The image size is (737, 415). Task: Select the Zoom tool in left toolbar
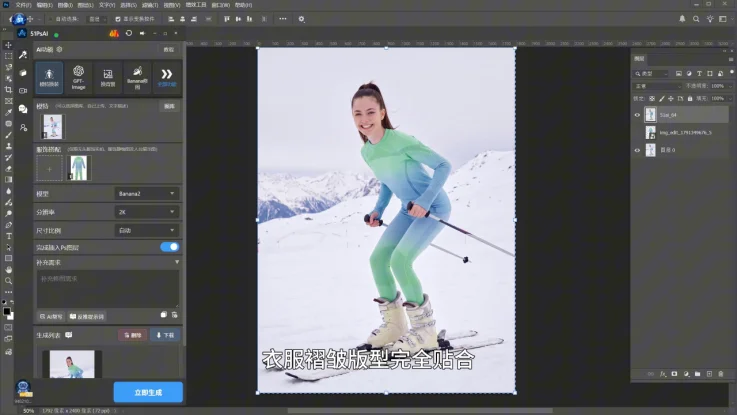[8, 281]
